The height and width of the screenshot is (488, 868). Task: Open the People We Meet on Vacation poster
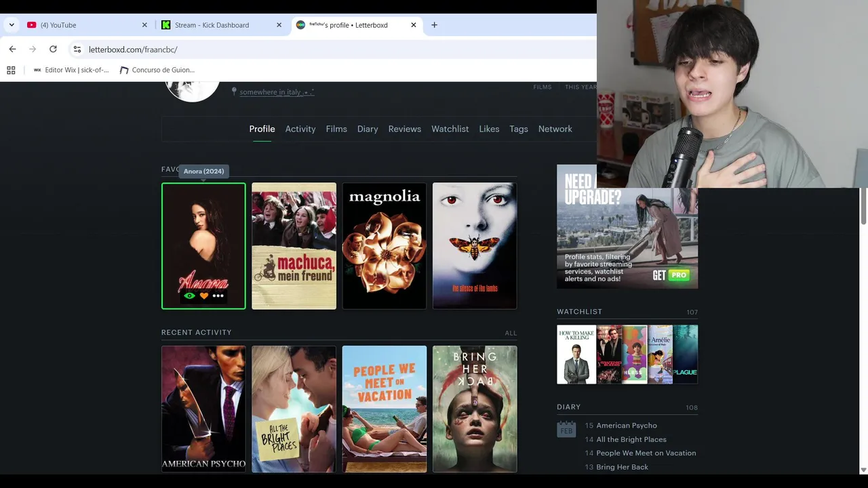pyautogui.click(x=384, y=409)
